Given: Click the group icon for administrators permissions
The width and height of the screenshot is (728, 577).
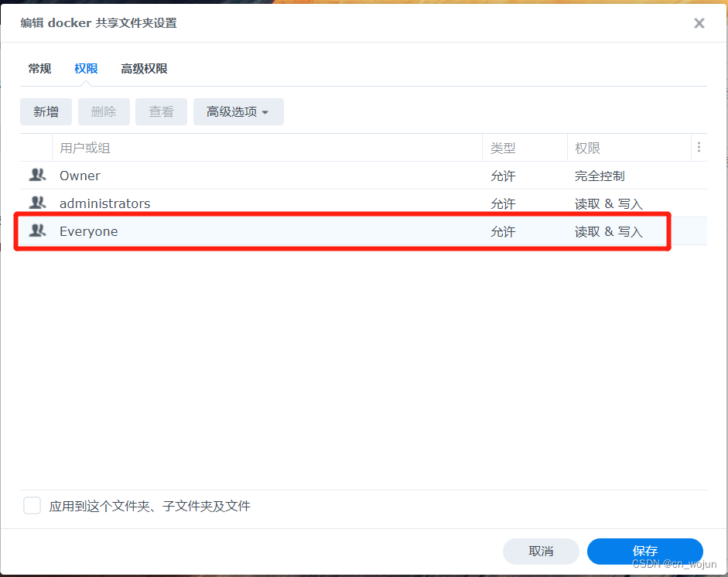Looking at the screenshot, I should tap(37, 203).
